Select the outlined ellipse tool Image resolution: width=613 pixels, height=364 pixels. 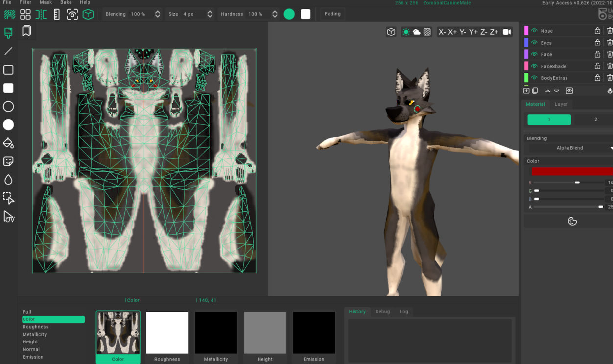pyautogui.click(x=8, y=107)
